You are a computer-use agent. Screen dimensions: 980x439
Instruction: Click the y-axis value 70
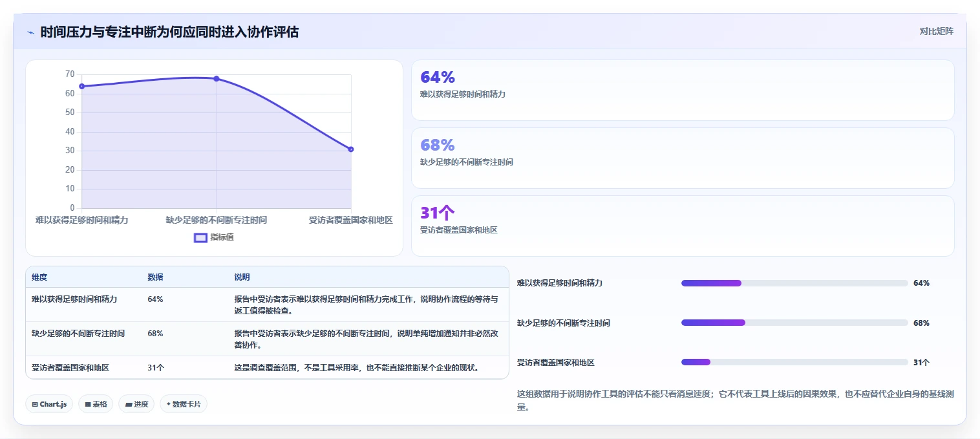70,74
